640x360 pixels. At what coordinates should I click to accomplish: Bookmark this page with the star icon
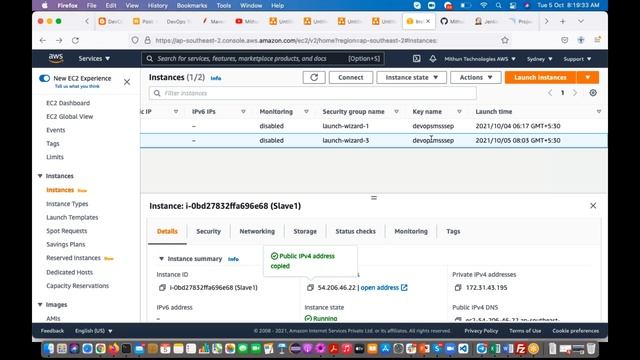click(505, 40)
